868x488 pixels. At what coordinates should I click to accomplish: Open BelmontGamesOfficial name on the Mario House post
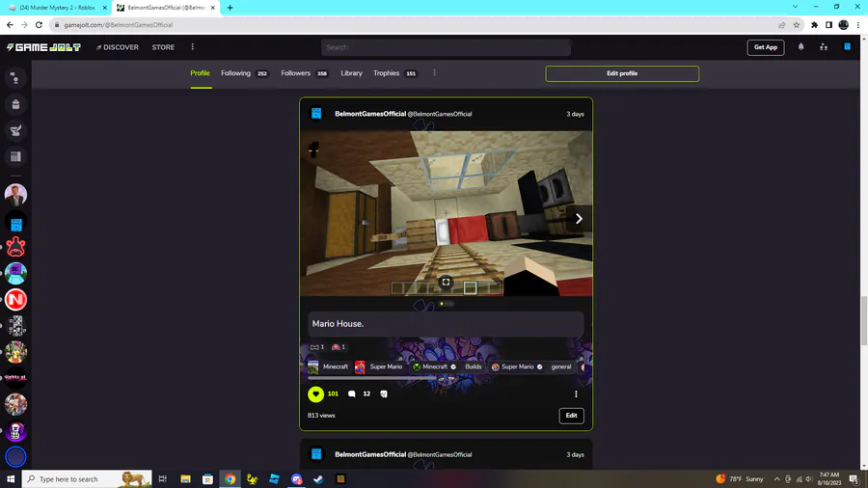pyautogui.click(x=370, y=114)
